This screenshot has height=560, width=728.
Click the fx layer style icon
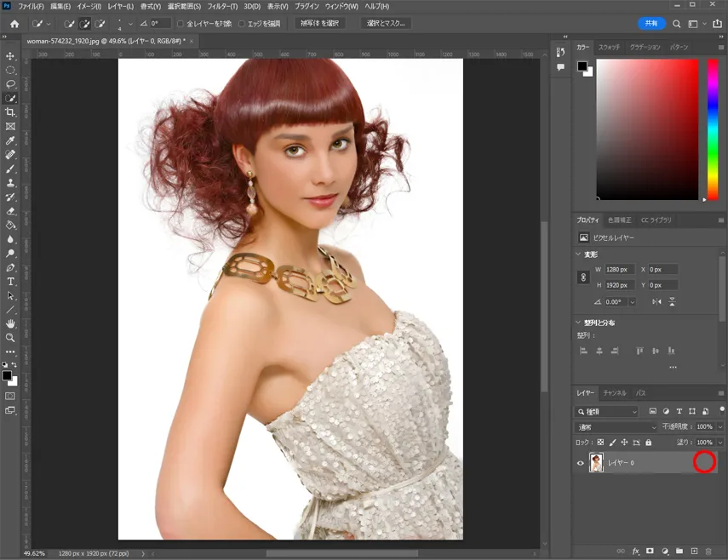(x=635, y=551)
